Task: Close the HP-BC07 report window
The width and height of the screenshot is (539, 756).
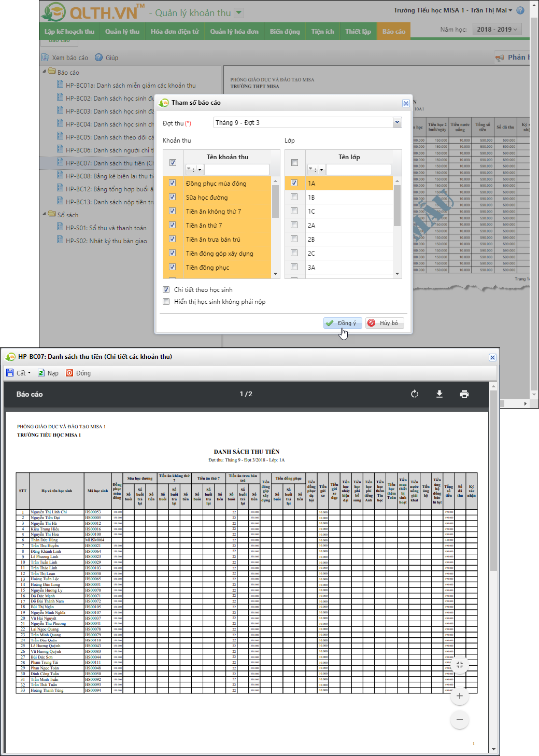Action: tap(493, 357)
